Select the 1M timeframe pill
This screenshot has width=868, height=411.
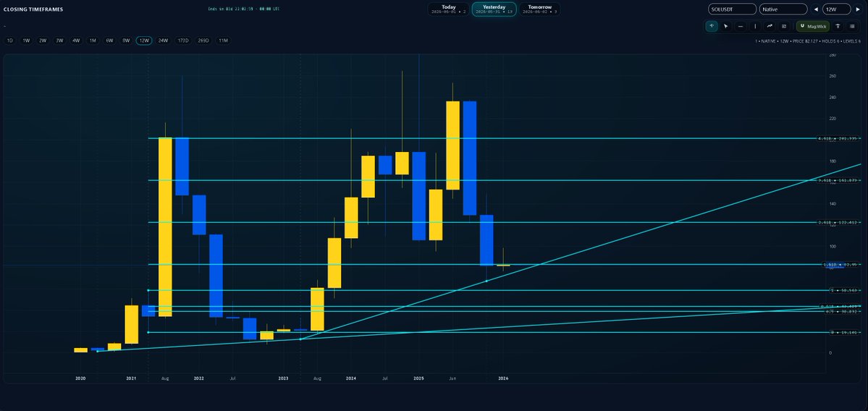pyautogui.click(x=93, y=41)
